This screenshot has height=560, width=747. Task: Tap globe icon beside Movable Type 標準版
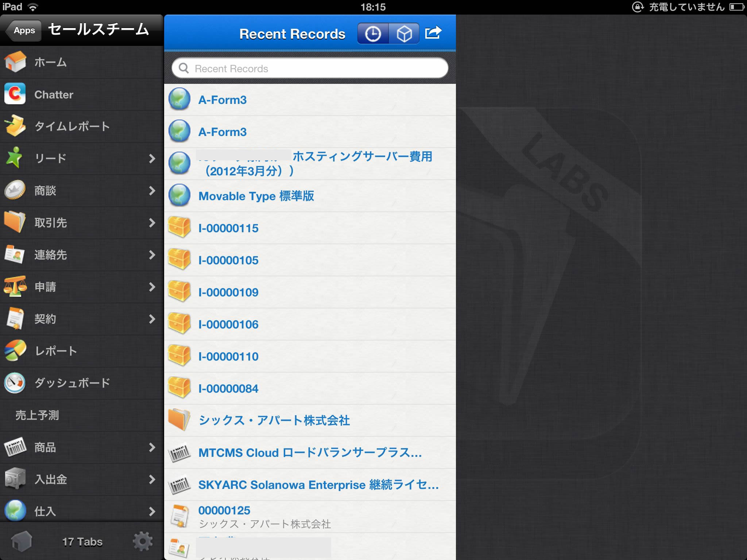pos(179,195)
